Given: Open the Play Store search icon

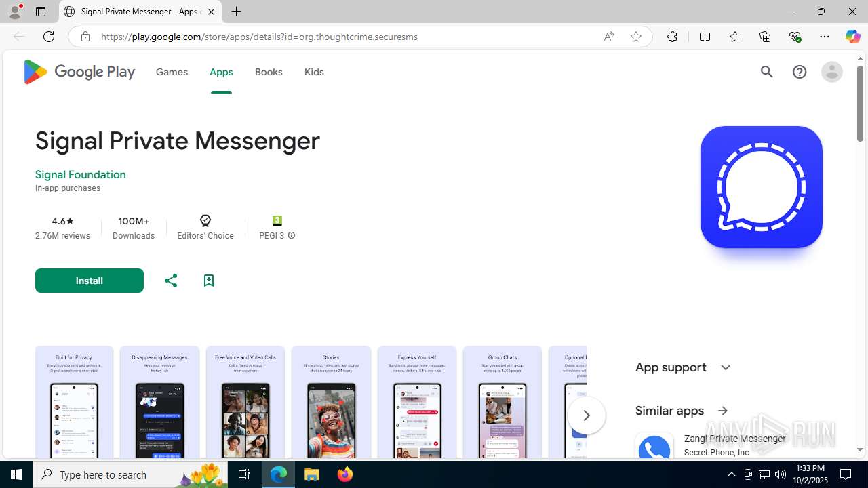Looking at the screenshot, I should point(767,72).
